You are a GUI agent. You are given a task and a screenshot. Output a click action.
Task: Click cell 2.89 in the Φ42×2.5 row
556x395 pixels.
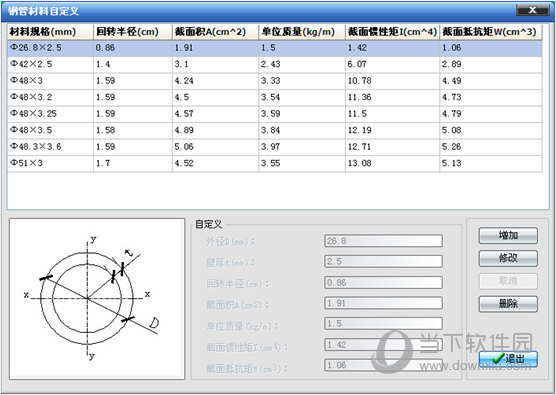tap(491, 64)
